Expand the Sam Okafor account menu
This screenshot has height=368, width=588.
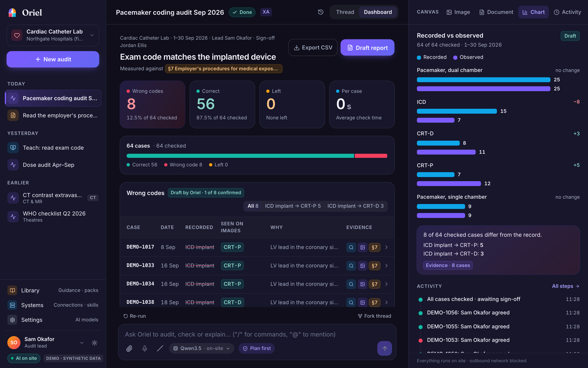82,343
